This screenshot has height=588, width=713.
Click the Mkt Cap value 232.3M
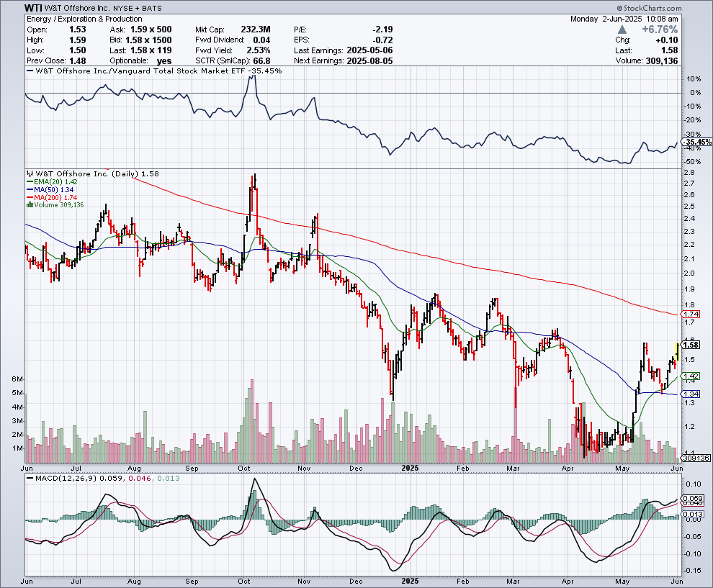click(256, 30)
